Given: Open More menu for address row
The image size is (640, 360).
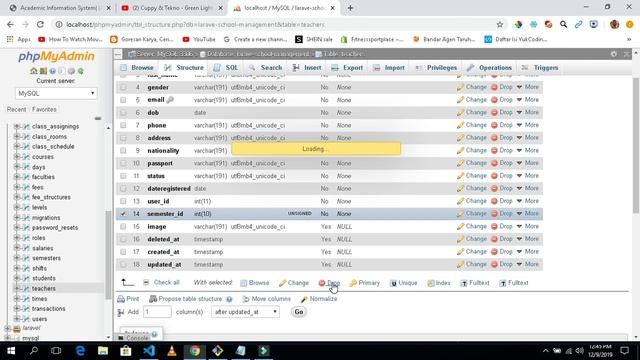Looking at the screenshot, I should (528, 138).
